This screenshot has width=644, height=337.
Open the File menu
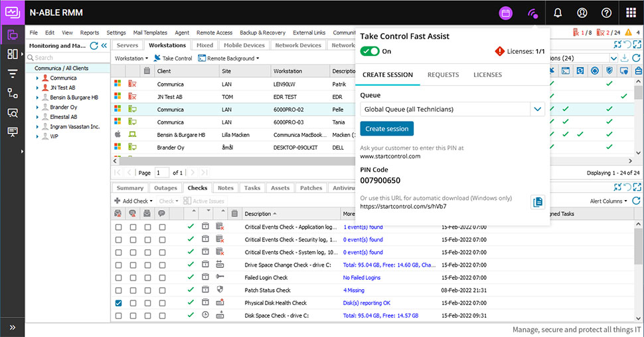tap(34, 33)
